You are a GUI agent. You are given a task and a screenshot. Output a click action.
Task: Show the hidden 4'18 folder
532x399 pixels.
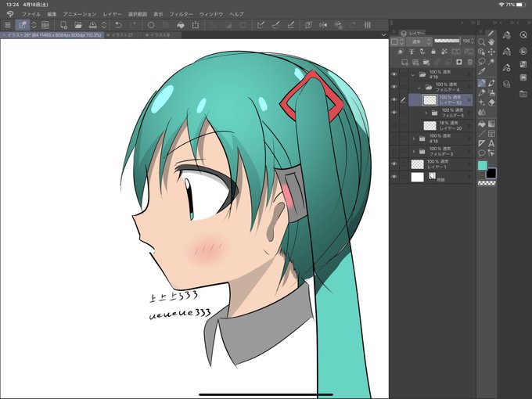click(394, 138)
